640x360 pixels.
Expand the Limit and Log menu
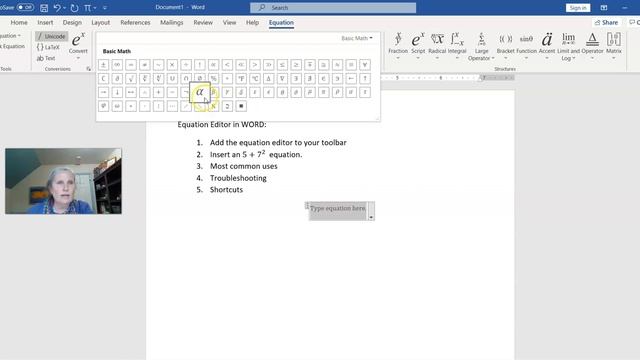point(569,47)
